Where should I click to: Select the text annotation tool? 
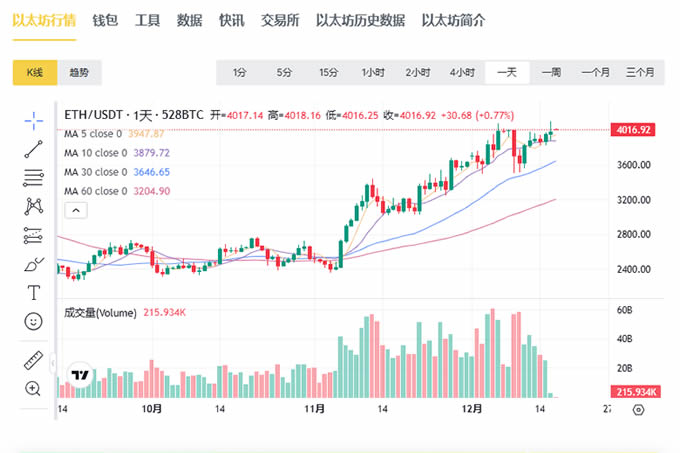tap(34, 293)
